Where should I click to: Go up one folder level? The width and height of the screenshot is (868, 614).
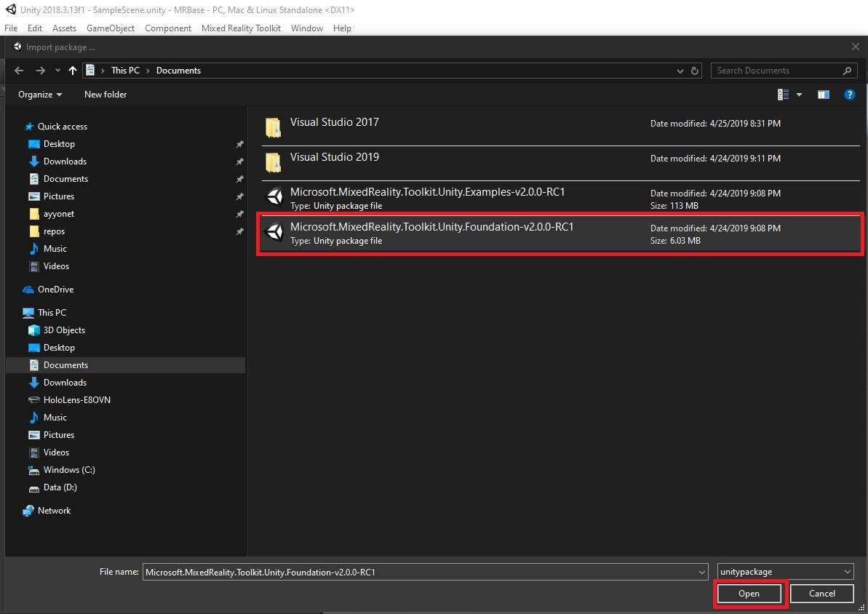point(73,71)
